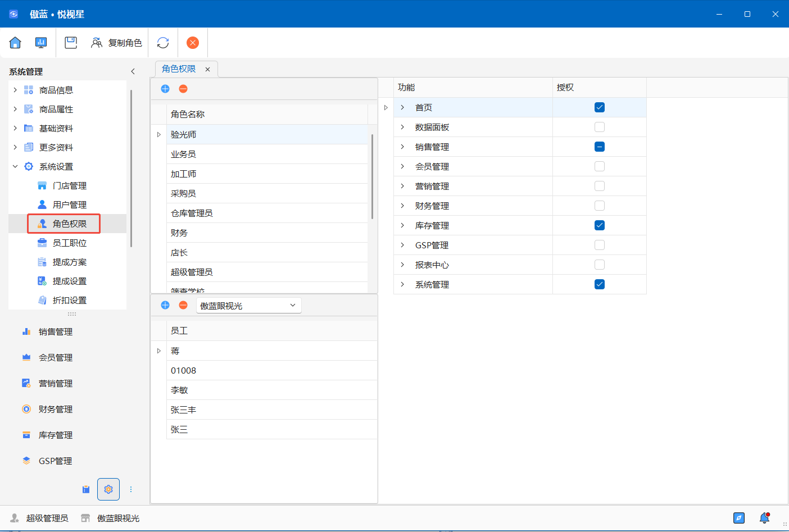
Task: Open the notification bell in status bar
Action: click(x=764, y=518)
